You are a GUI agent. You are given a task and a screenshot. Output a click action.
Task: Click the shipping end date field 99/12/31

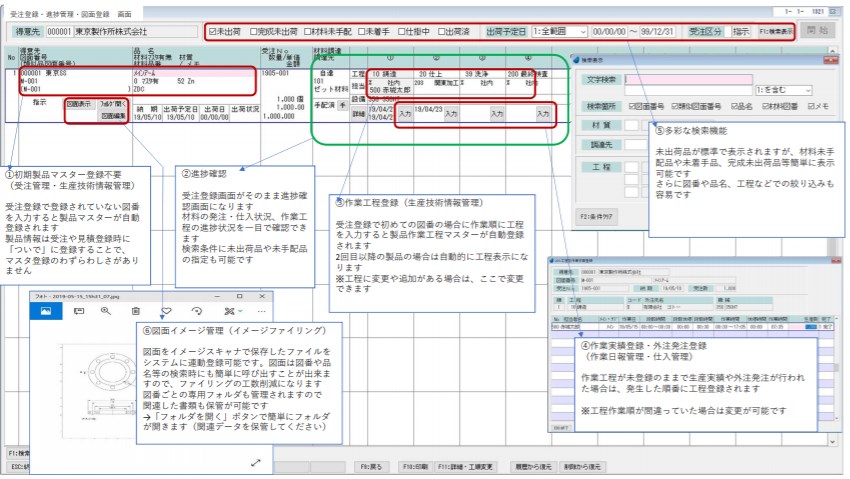(x=657, y=32)
